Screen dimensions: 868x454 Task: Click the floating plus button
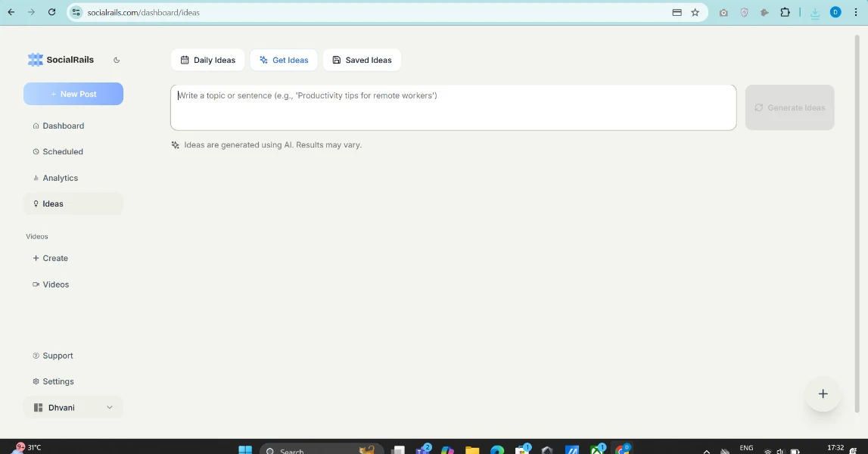pos(823,393)
